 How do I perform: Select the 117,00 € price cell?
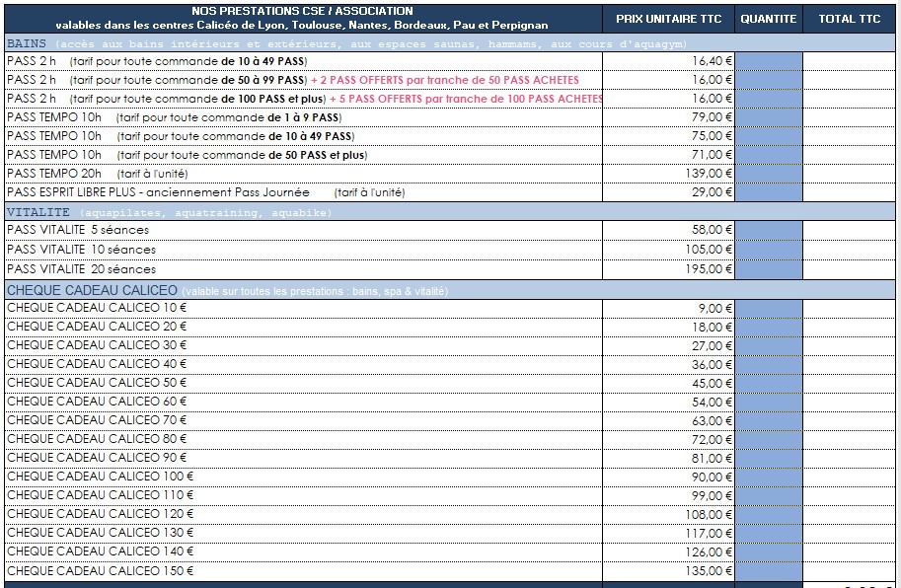668,534
